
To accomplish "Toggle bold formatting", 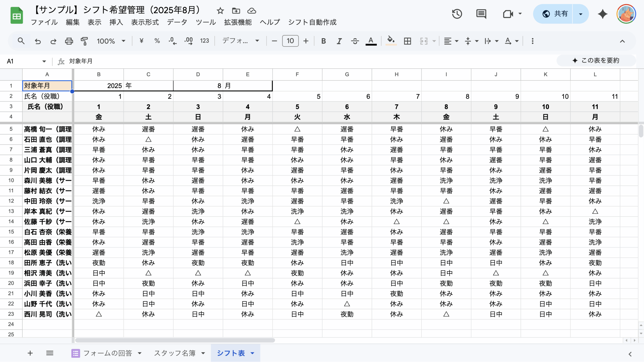I will (x=324, y=41).
